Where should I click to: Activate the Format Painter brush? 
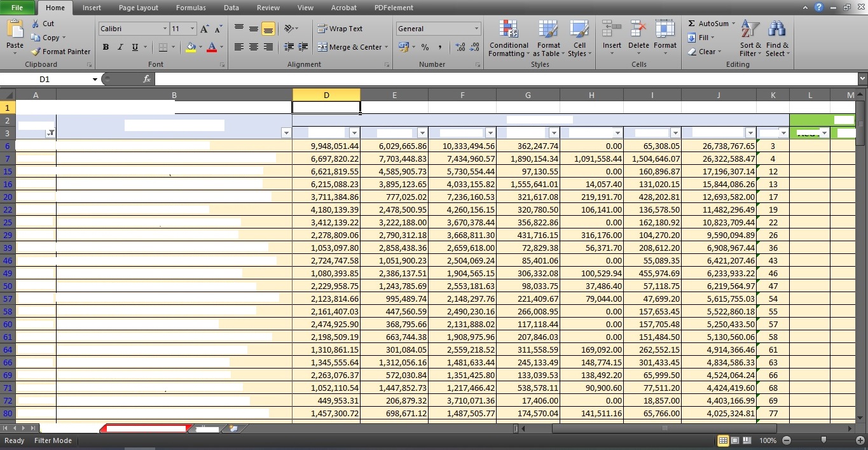(x=36, y=52)
